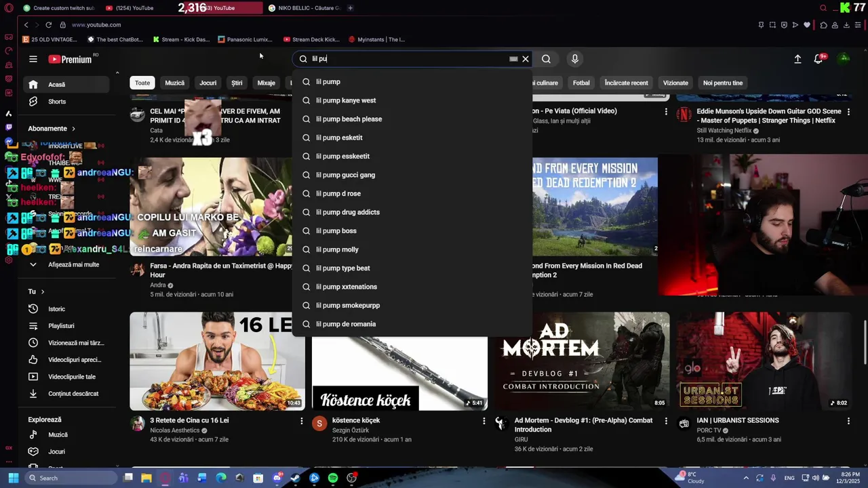
Task: Open options for 'Ad Mortem - Devblog #1'
Action: tap(666, 421)
